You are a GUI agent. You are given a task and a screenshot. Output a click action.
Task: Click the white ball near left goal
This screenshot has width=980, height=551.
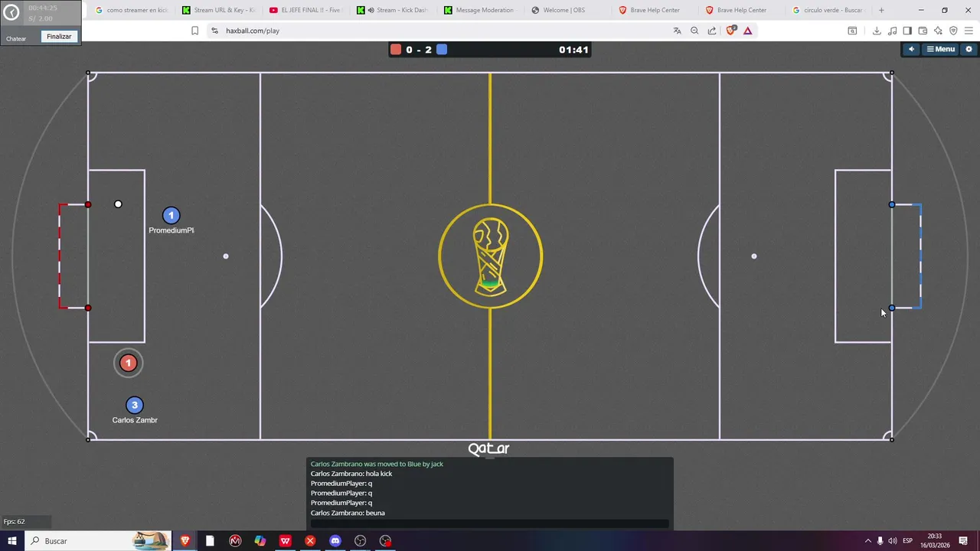(118, 204)
